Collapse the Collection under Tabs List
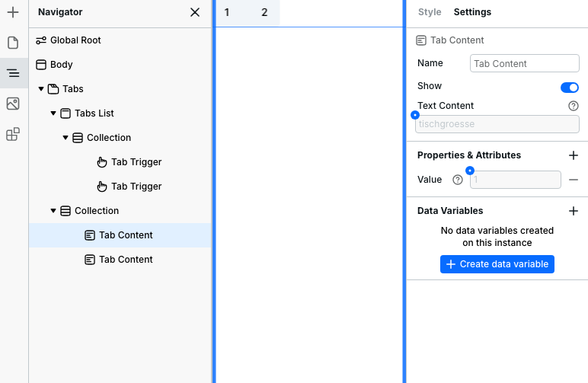Image resolution: width=588 pixels, height=383 pixels. tap(66, 138)
